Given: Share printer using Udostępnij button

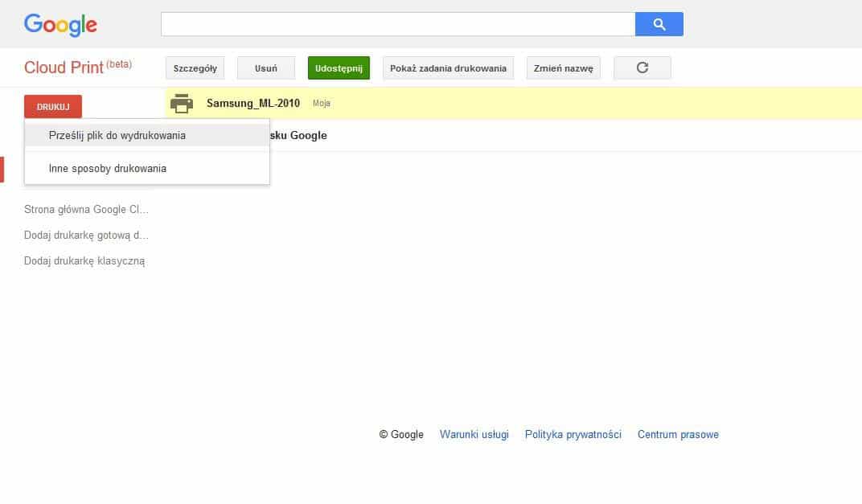Looking at the screenshot, I should pos(339,68).
